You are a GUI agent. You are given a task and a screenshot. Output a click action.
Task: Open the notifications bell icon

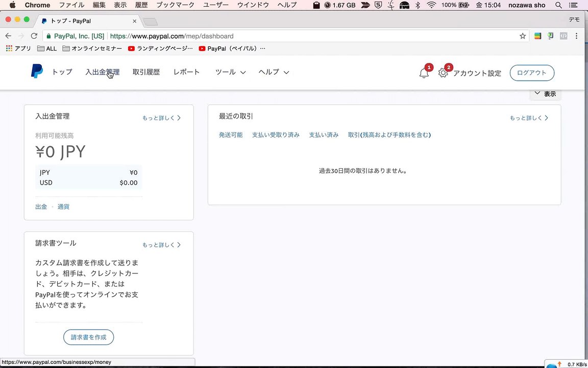point(424,73)
